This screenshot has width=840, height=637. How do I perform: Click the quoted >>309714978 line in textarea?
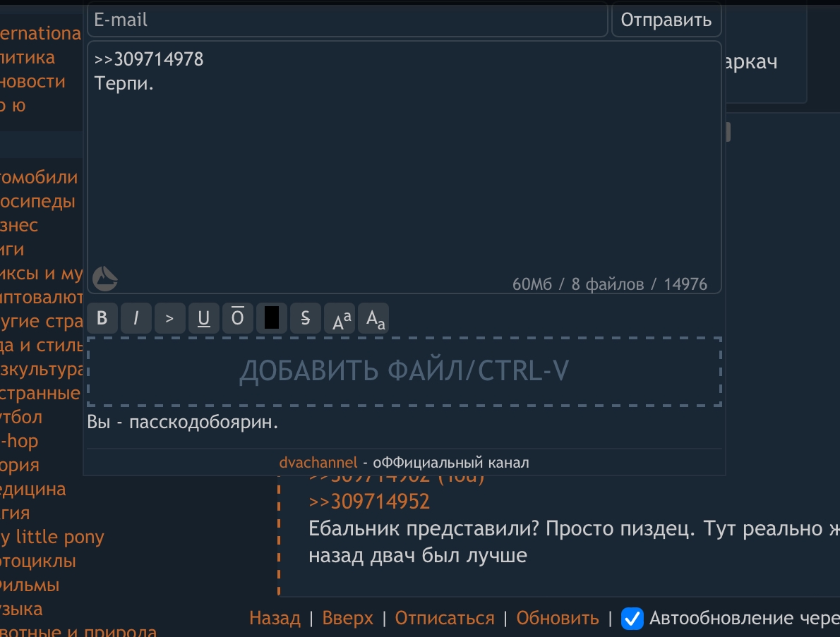[x=149, y=59]
